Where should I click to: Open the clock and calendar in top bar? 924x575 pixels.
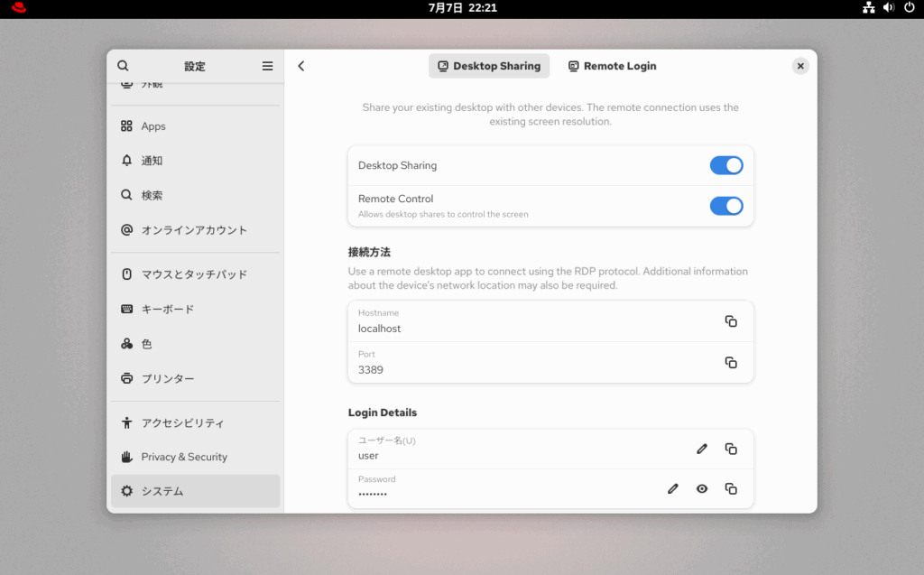(x=462, y=8)
